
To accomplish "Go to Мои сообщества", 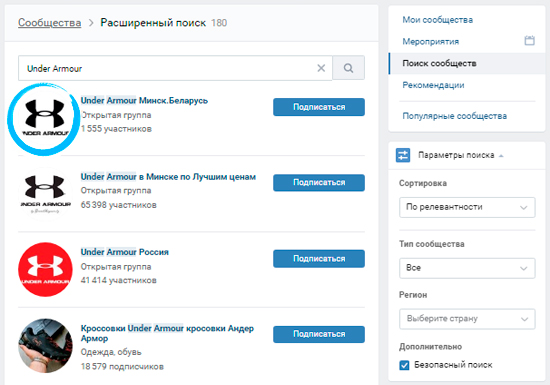I will (437, 20).
